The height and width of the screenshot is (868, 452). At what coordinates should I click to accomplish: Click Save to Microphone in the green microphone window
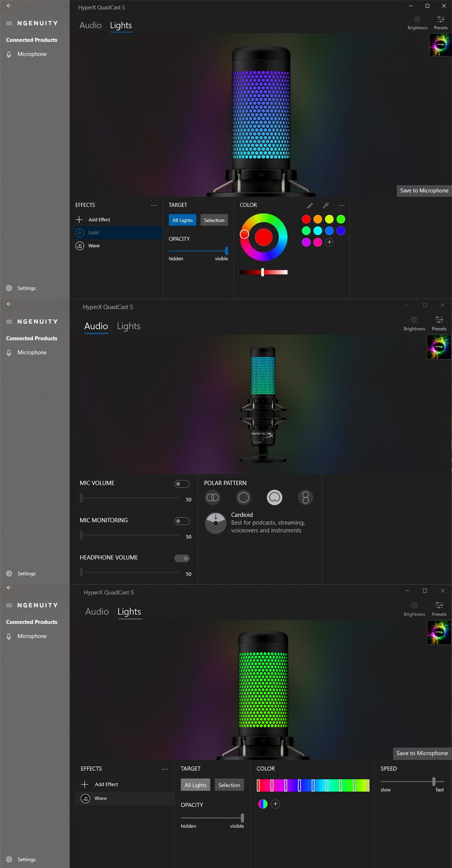tap(422, 753)
